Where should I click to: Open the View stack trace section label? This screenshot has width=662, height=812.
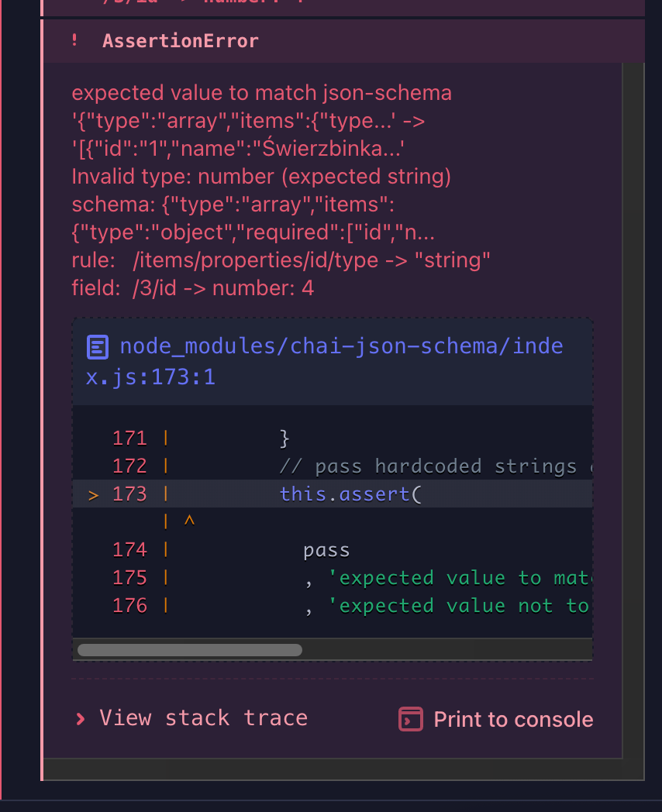pos(203,718)
